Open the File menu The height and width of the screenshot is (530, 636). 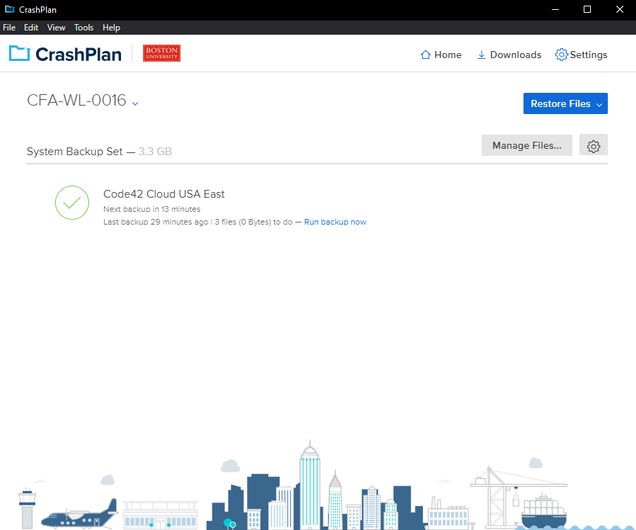click(x=10, y=28)
